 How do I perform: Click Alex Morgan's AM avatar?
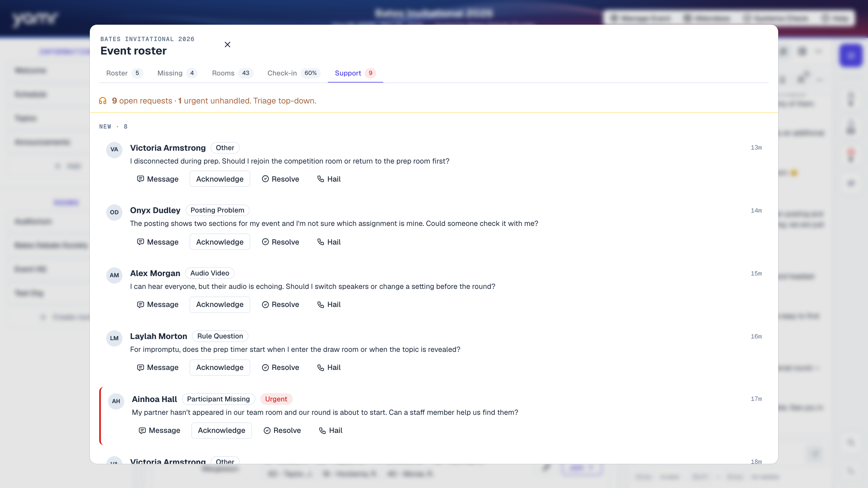[x=114, y=275]
